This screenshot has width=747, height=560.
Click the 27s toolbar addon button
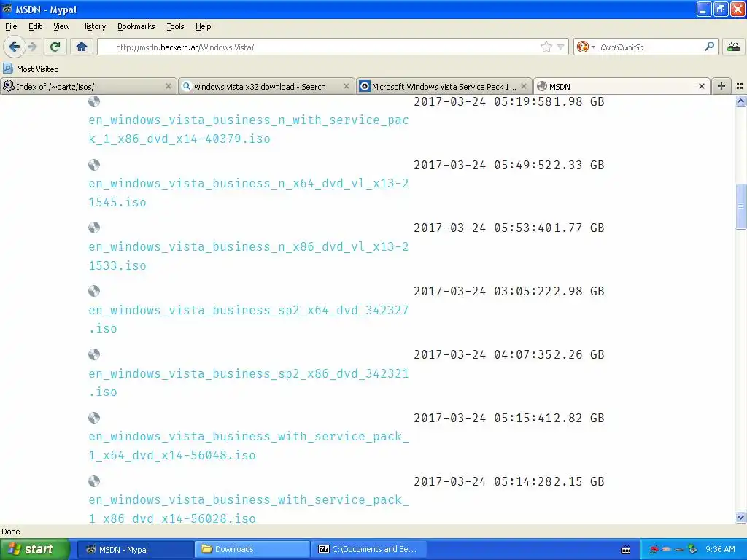(733, 47)
